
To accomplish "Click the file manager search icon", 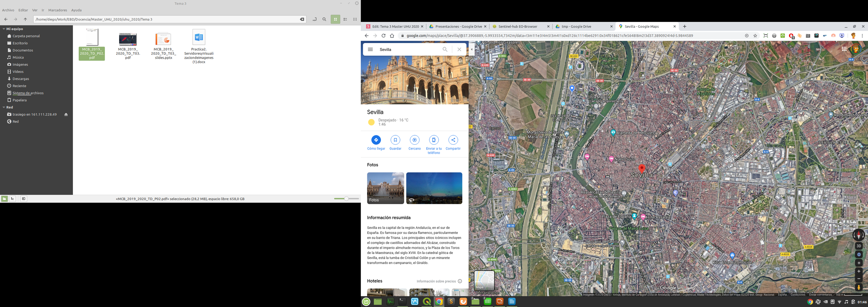I will [x=324, y=19].
